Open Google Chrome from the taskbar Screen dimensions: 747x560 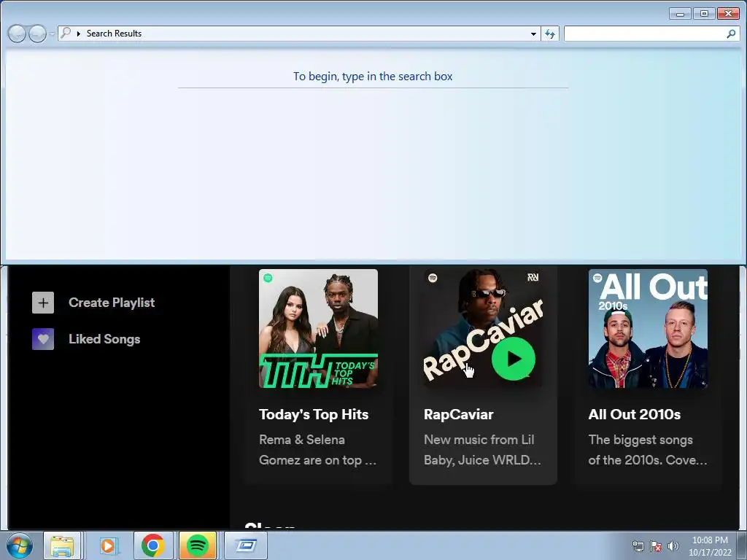[x=153, y=545]
